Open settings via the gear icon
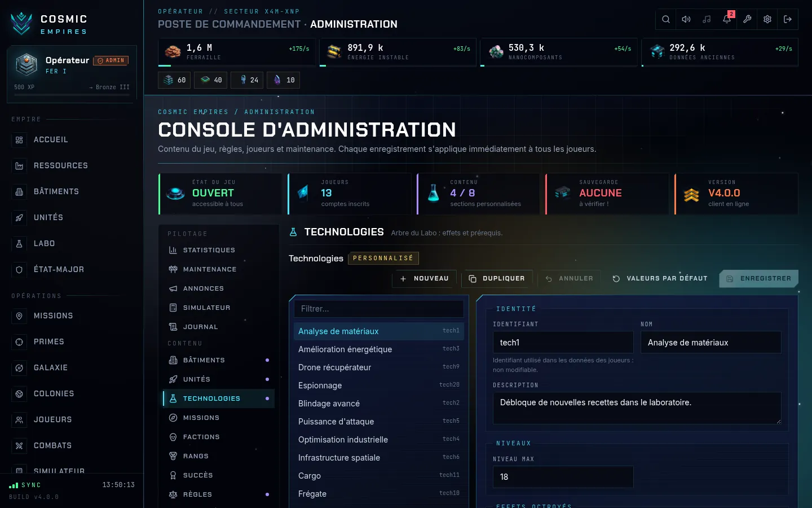The image size is (812, 508). [x=767, y=19]
